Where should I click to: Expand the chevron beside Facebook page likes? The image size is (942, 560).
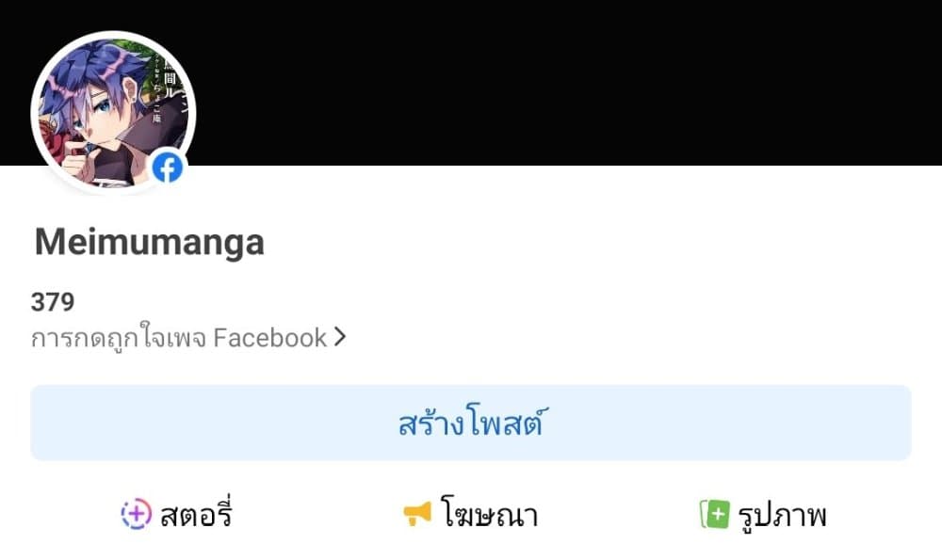340,337
